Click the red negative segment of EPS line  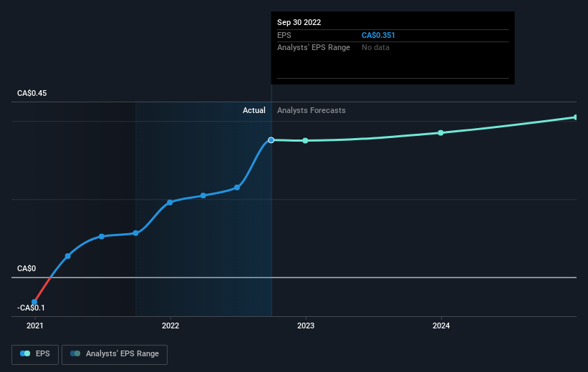[42, 290]
